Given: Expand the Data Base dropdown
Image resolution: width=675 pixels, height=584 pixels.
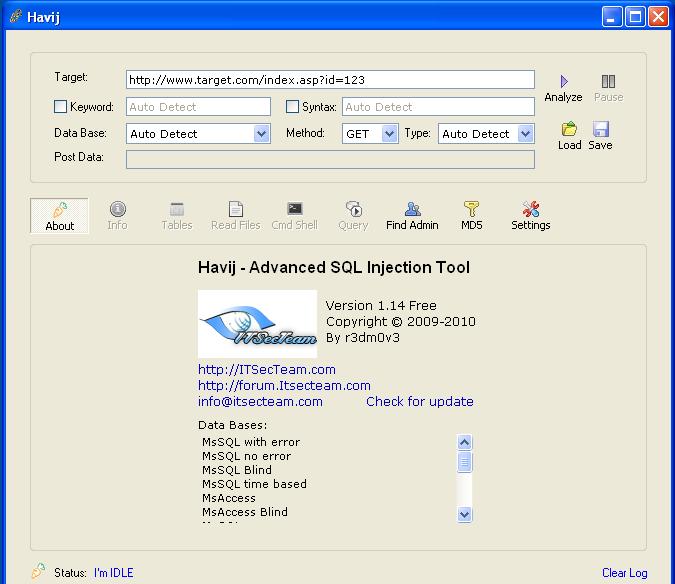Looking at the screenshot, I should pos(261,134).
